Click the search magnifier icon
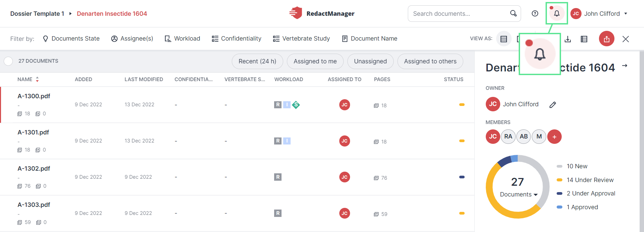 (x=513, y=13)
